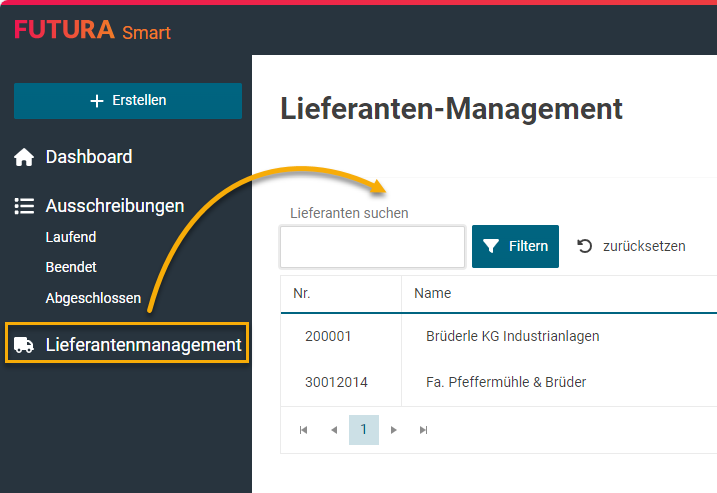Screen dimensions: 717x493
Task: Focus the Lieferanten suchen search field
Action: pos(372,246)
